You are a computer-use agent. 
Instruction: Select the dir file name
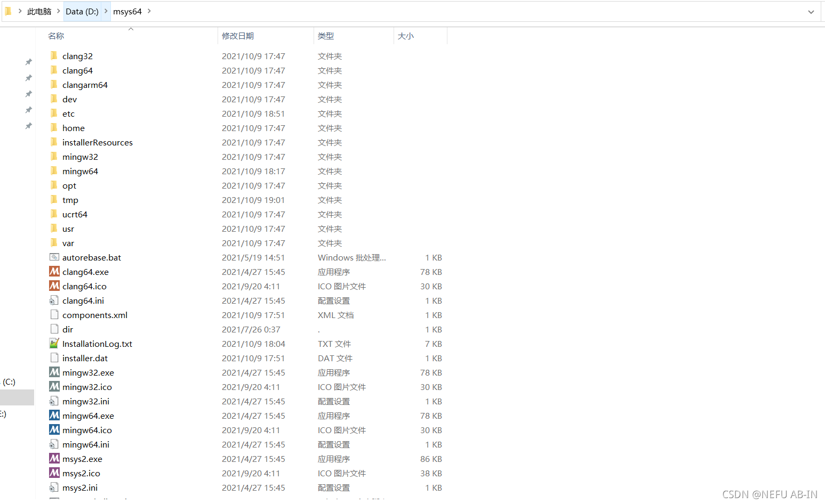(x=68, y=329)
